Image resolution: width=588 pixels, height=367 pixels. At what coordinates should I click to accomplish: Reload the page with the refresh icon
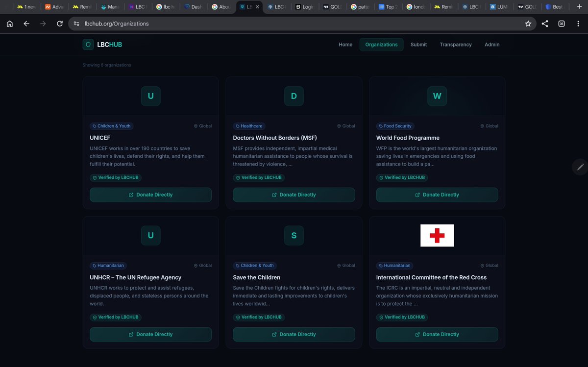pyautogui.click(x=60, y=24)
